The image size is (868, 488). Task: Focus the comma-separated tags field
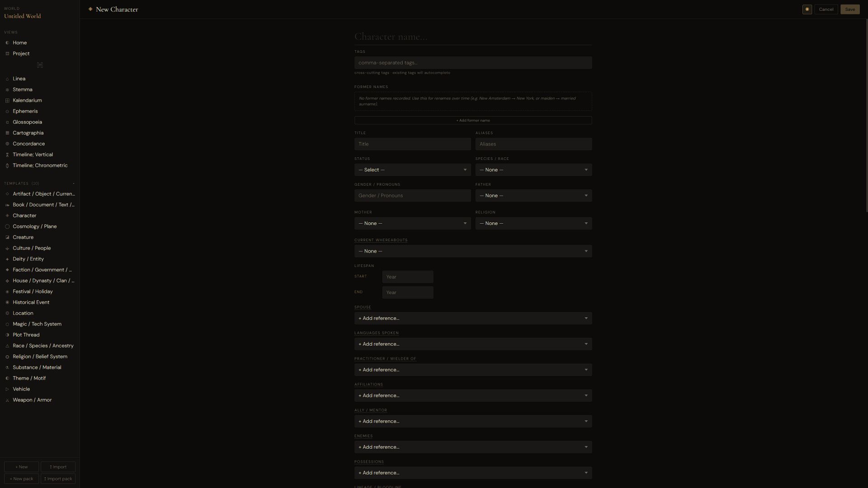[x=473, y=63]
